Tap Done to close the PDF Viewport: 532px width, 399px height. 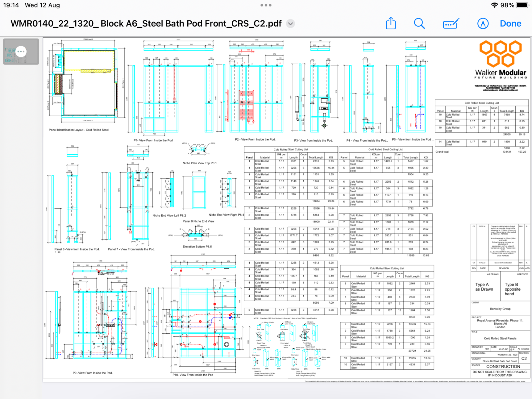point(510,24)
